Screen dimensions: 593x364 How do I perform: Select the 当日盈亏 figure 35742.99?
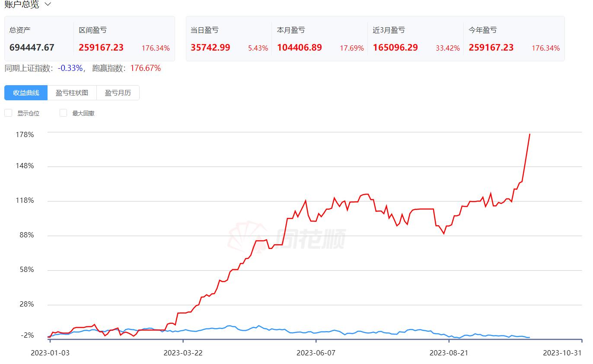point(210,48)
